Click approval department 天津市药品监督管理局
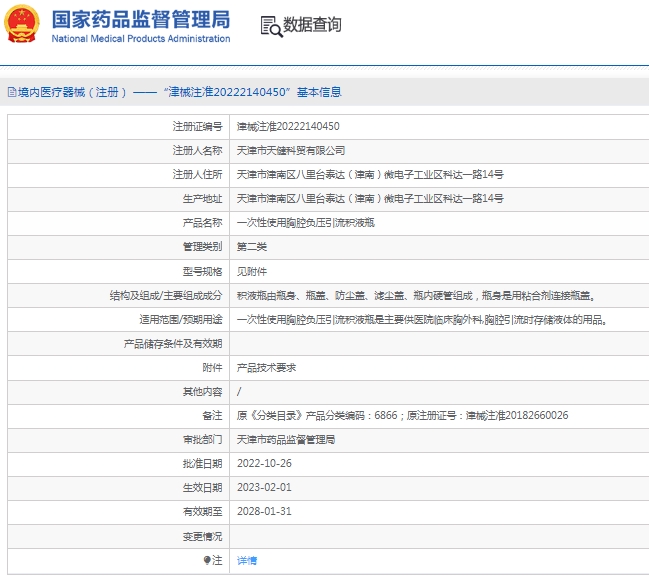Screen dimensions: 649x583 coord(286,439)
